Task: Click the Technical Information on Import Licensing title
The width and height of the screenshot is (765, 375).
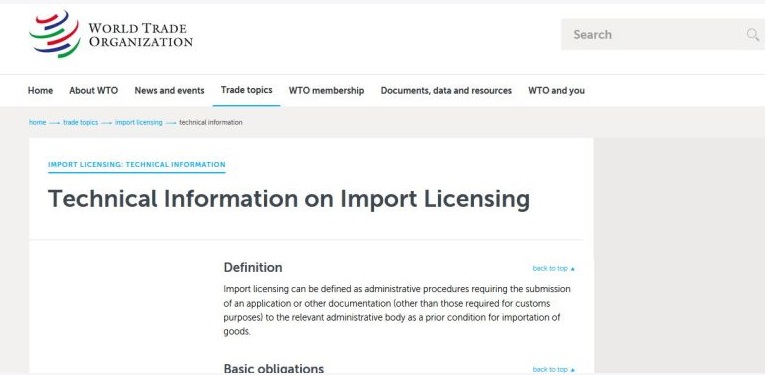Action: tap(289, 199)
